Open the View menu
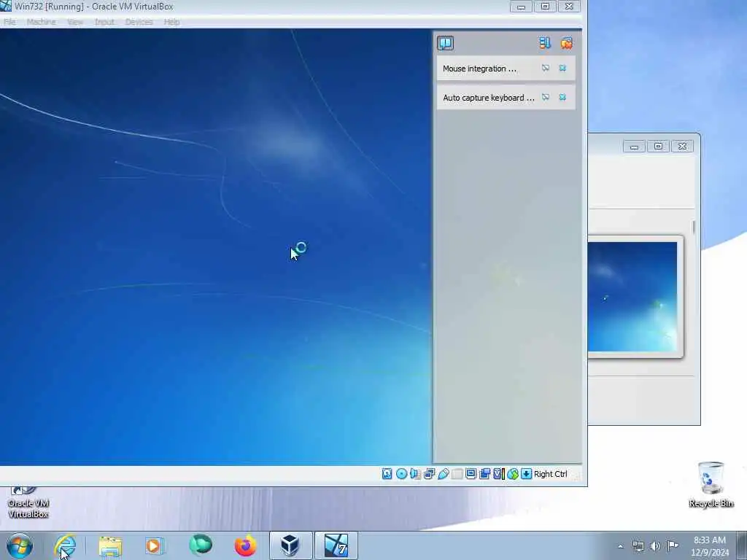This screenshot has width=747, height=560. point(75,22)
